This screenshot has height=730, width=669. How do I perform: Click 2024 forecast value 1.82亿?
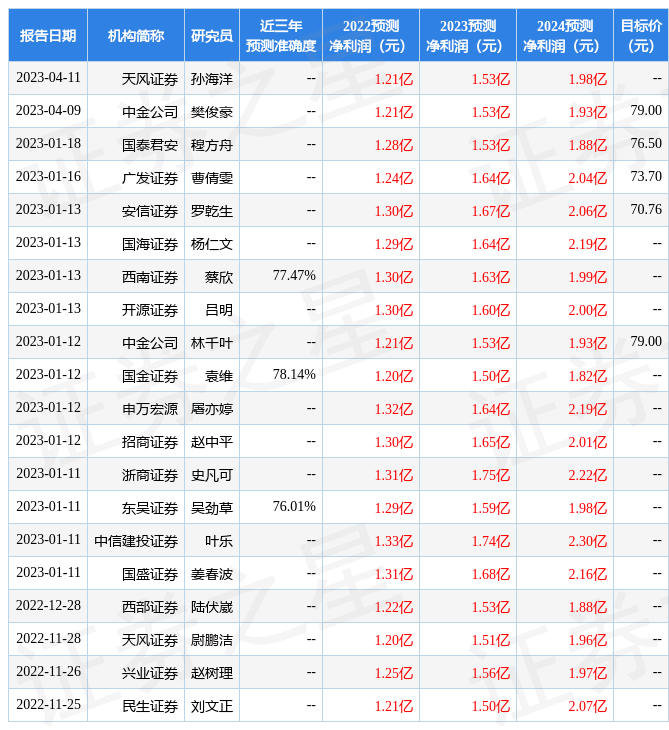588,376
